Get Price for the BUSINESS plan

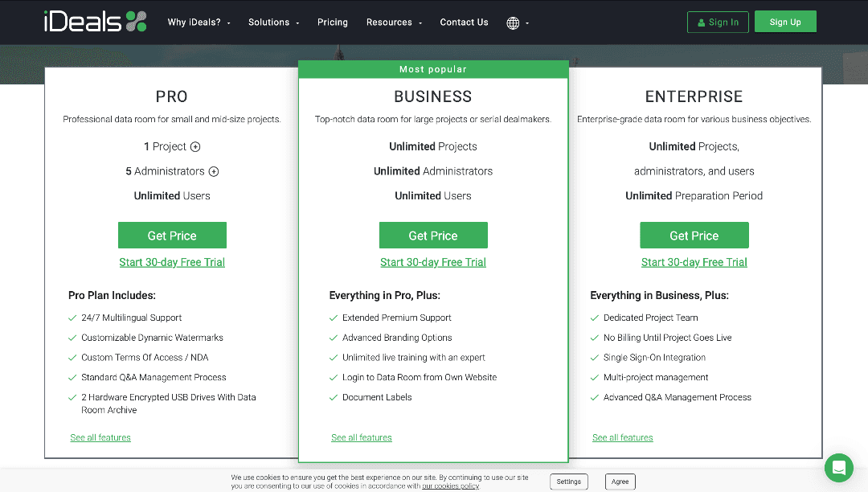433,236
